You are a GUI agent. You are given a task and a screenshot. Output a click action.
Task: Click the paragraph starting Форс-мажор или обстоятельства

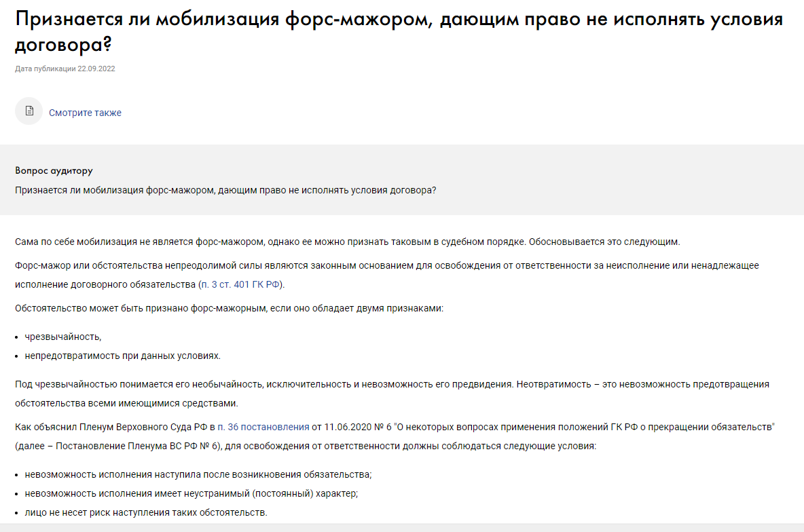tap(387, 275)
